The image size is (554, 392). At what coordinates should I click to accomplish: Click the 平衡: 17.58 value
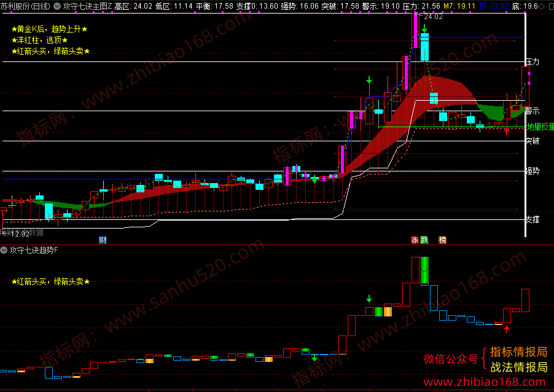(x=214, y=6)
